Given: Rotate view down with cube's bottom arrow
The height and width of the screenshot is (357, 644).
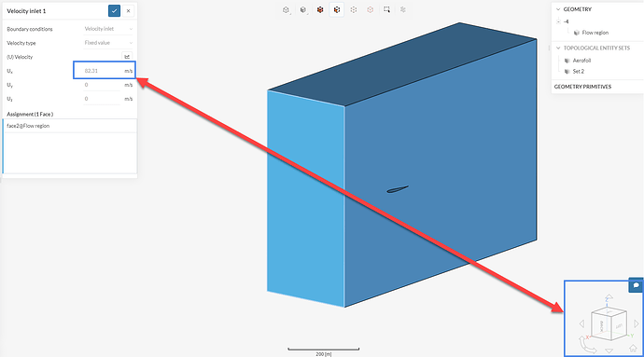Looking at the screenshot, I should click(x=609, y=350).
